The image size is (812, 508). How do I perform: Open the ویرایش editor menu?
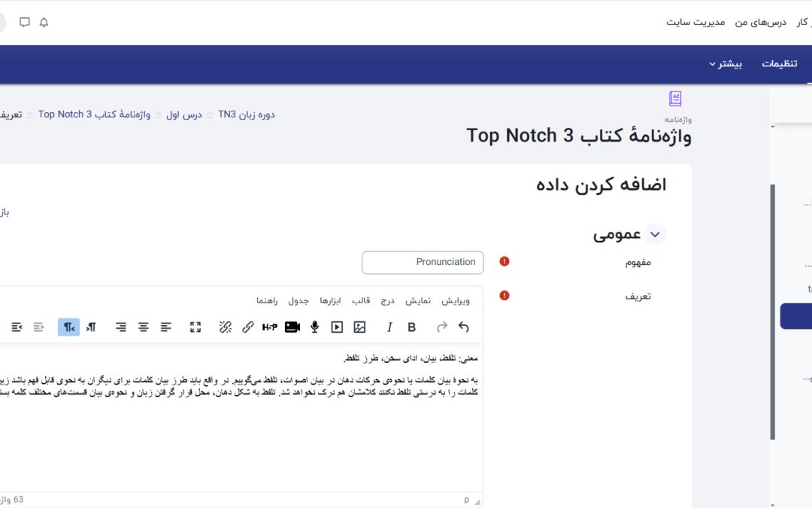tap(456, 301)
